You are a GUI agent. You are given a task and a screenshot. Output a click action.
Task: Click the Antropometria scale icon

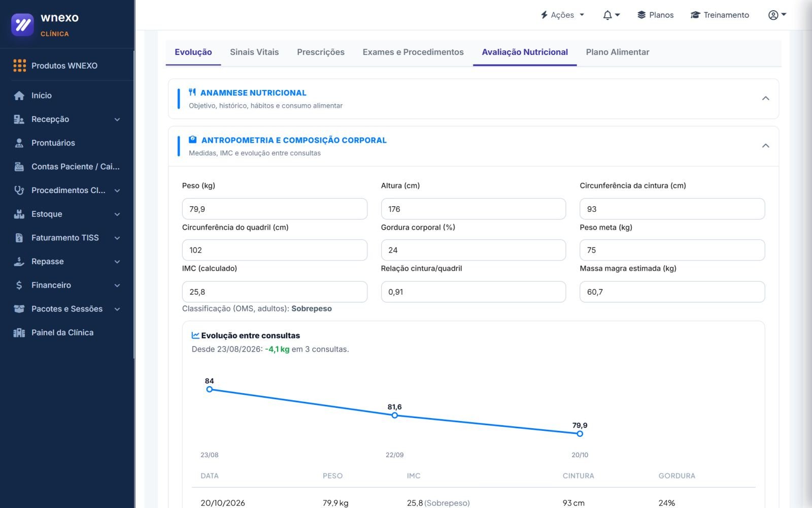pyautogui.click(x=193, y=140)
